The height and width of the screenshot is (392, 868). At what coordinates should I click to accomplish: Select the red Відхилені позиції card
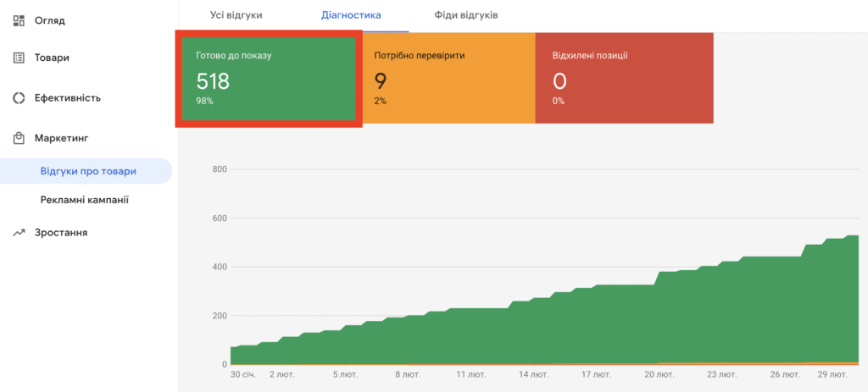tap(625, 78)
